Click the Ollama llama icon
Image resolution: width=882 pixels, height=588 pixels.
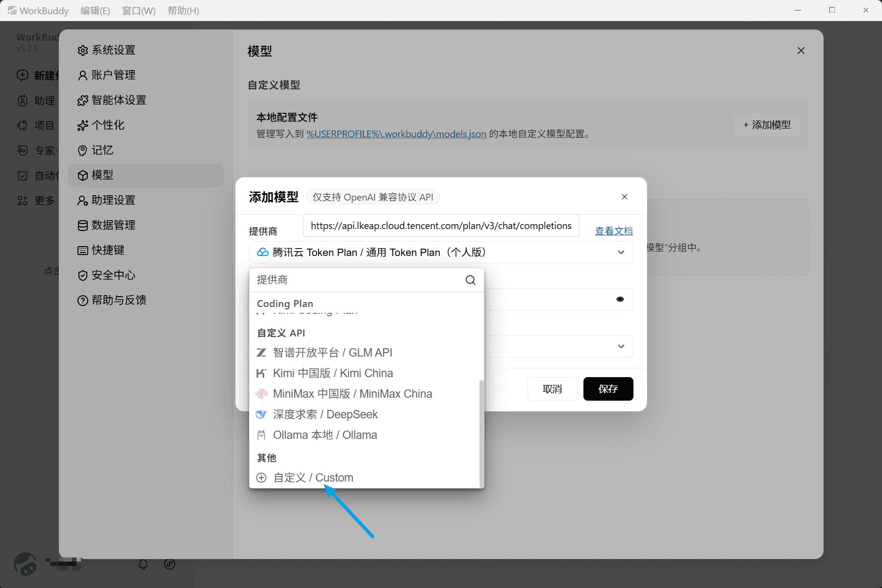pos(261,435)
